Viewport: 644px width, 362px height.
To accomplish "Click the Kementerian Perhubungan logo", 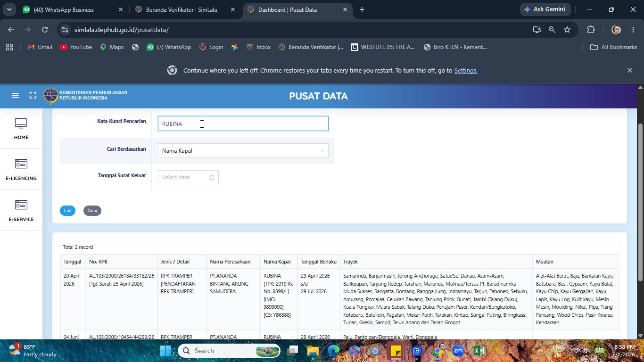I will pyautogui.click(x=86, y=96).
